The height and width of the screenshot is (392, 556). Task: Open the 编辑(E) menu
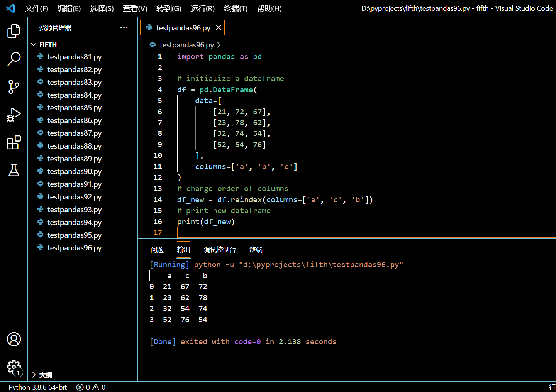pyautogui.click(x=69, y=8)
